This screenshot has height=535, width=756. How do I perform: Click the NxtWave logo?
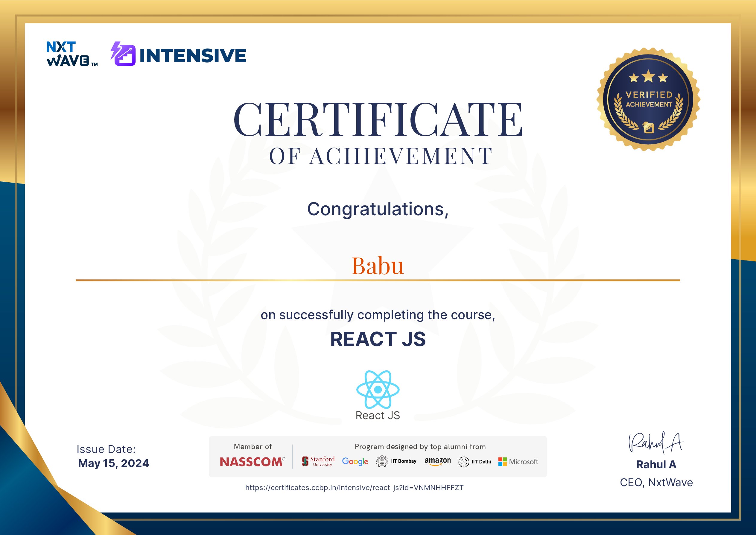click(x=72, y=54)
